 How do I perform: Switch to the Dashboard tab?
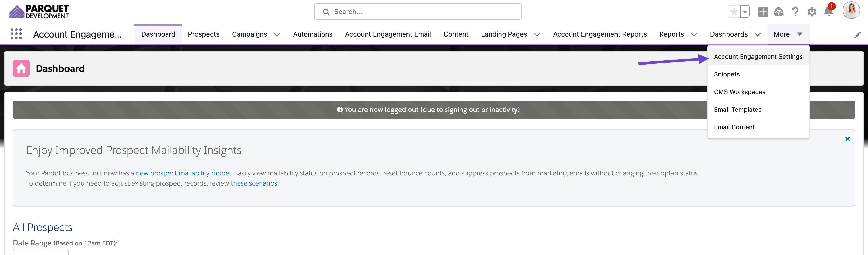158,34
